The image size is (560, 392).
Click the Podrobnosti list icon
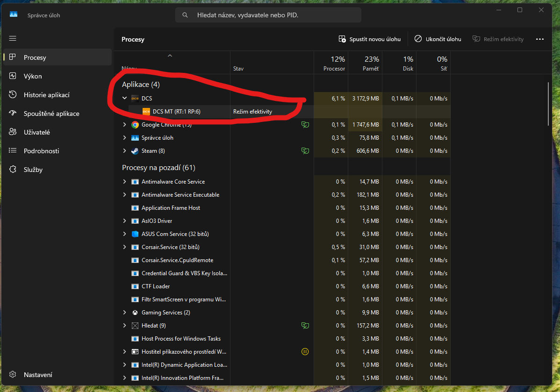(13, 150)
